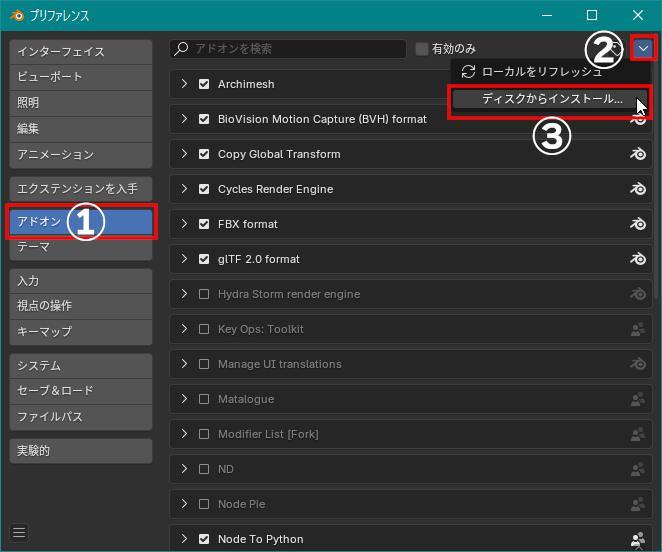
Task: Open ファイルパス preferences
Action: click(81, 417)
